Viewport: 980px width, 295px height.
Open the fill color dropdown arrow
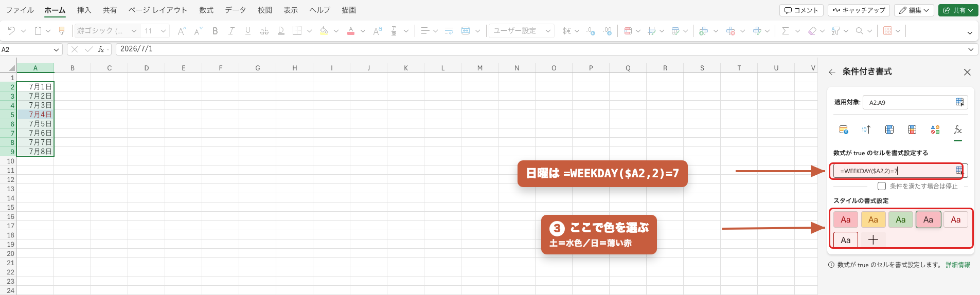(x=336, y=31)
